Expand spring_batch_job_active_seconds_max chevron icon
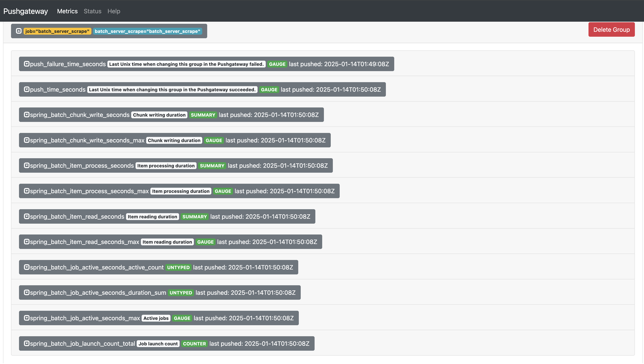 [x=26, y=318]
